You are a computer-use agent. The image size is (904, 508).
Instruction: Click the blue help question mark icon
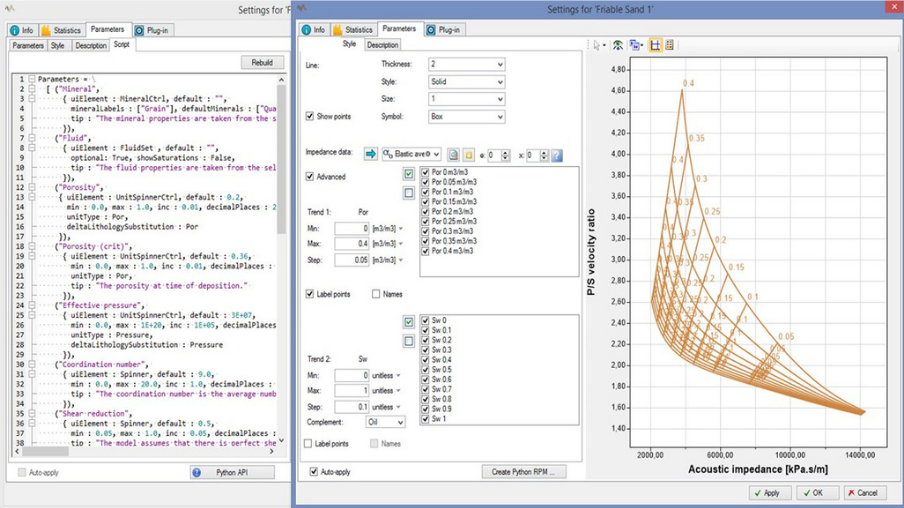557,155
